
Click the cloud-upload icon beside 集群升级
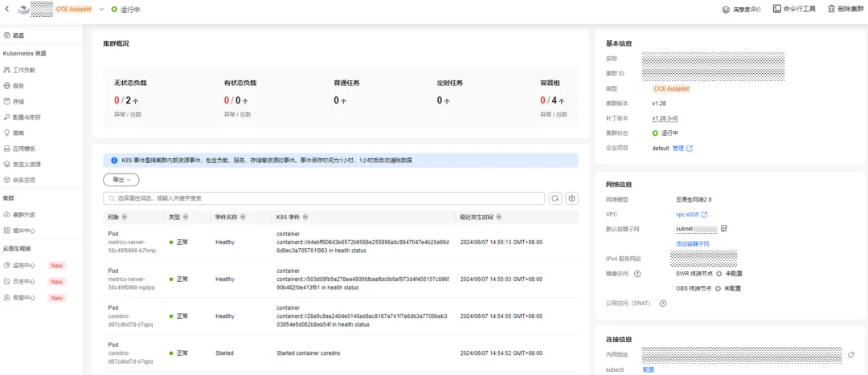[x=7, y=214]
